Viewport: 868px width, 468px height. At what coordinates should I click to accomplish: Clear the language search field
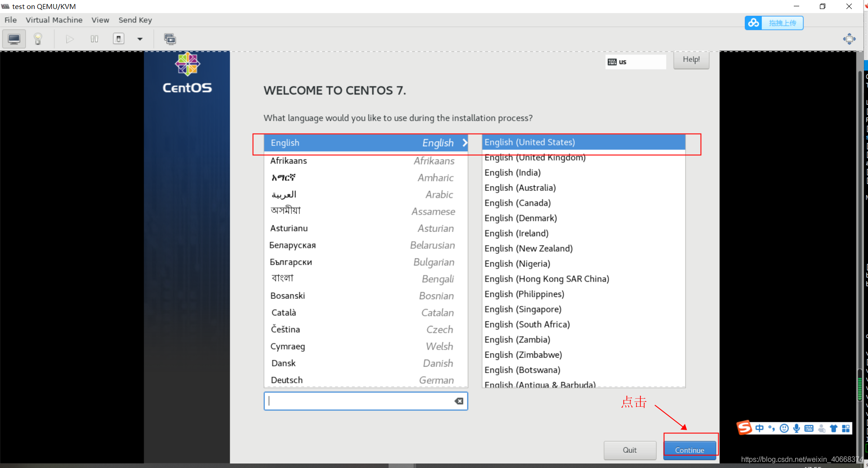[459, 401]
